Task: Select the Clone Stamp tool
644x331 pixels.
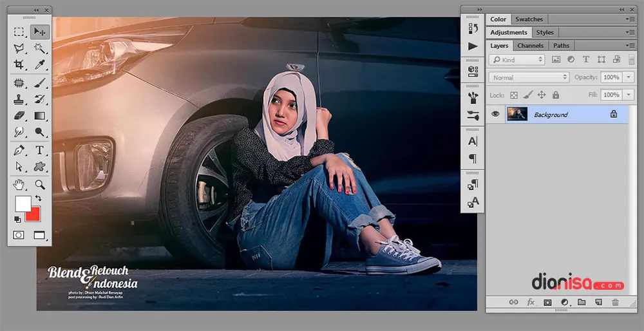Action: [x=19, y=99]
